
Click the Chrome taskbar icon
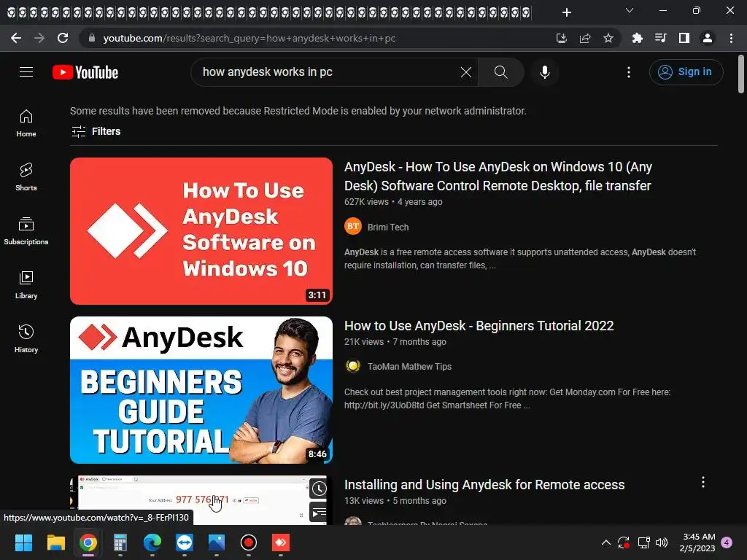click(x=88, y=542)
